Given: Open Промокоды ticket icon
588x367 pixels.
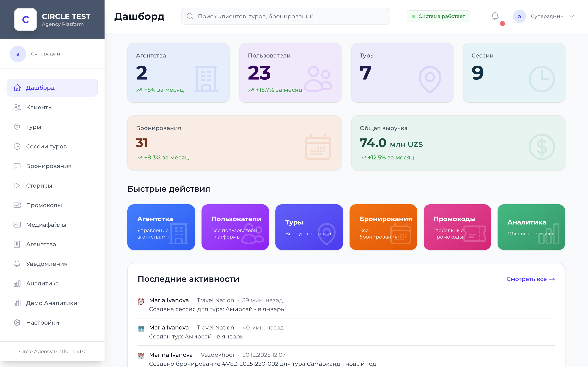Looking at the screenshot, I should click(x=17, y=205).
